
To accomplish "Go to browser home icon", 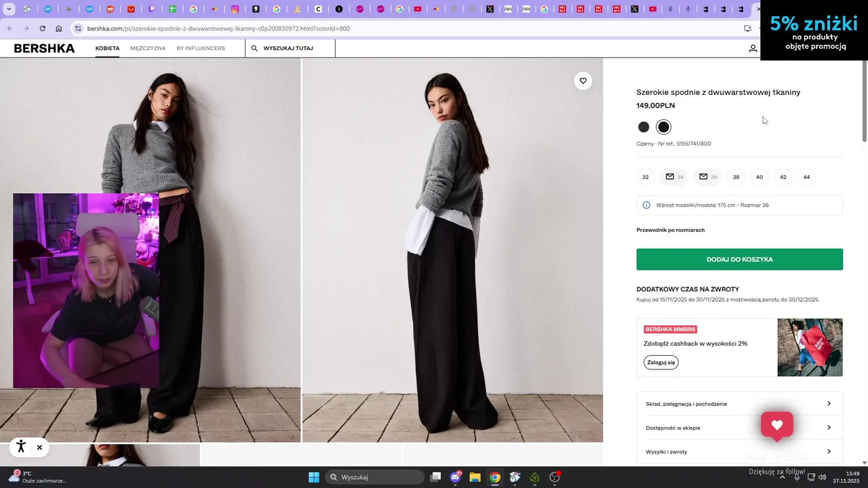I will 59,28.
